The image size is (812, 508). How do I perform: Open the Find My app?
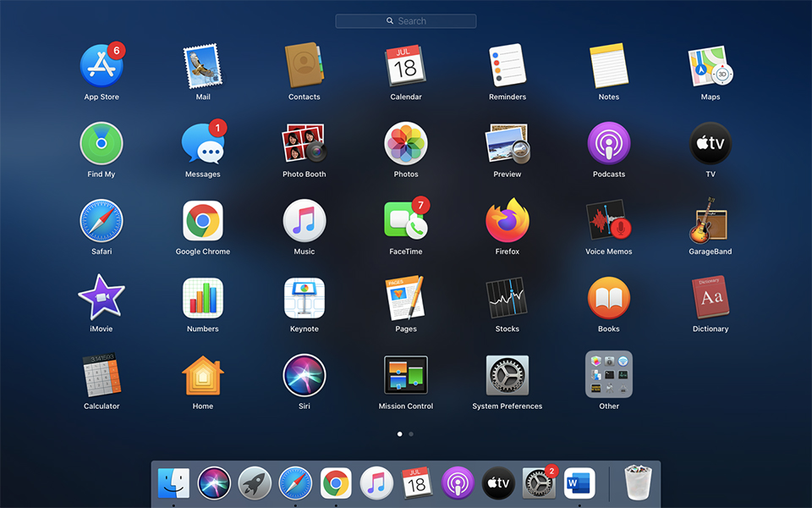[x=101, y=144]
